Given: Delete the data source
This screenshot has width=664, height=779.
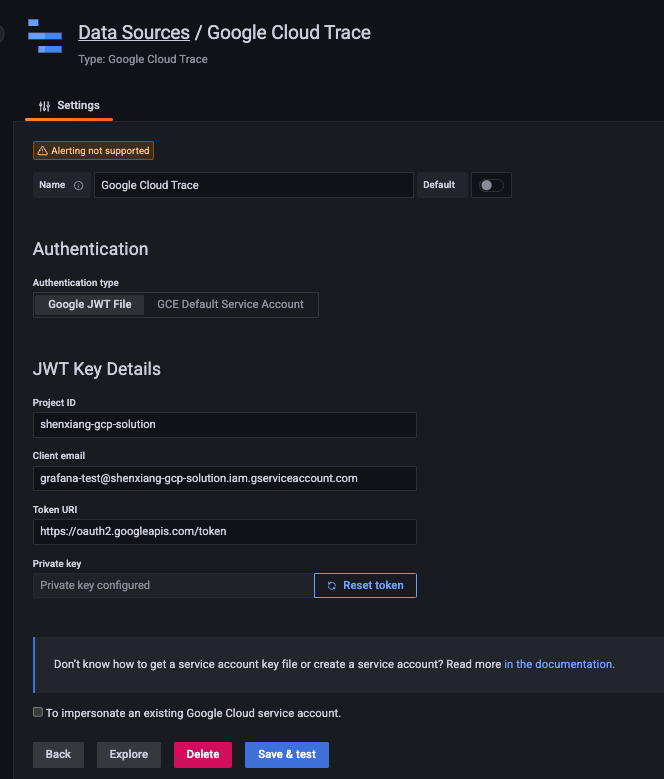Looking at the screenshot, I should 203,754.
